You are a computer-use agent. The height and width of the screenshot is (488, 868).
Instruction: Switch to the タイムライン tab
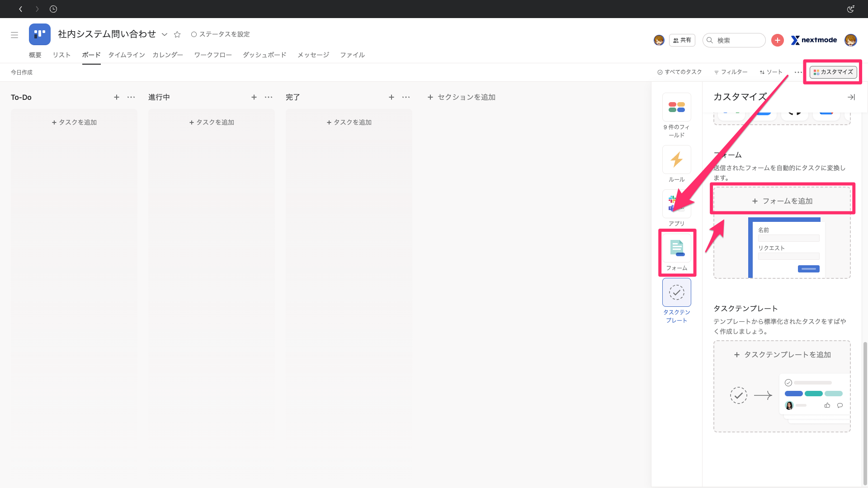[x=126, y=55]
